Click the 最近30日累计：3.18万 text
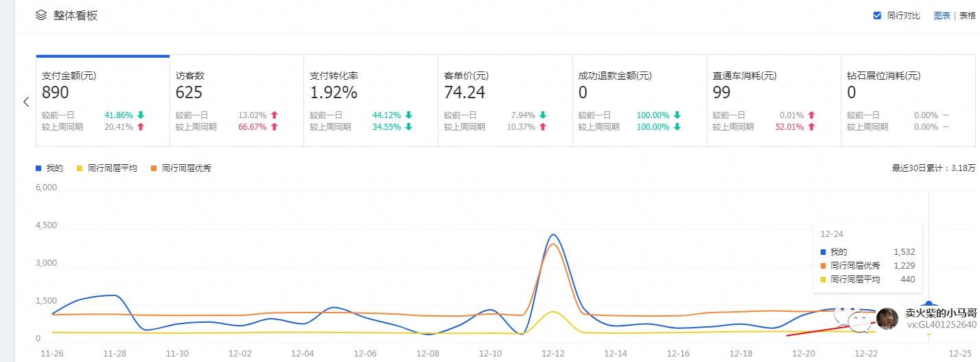 pos(933,168)
